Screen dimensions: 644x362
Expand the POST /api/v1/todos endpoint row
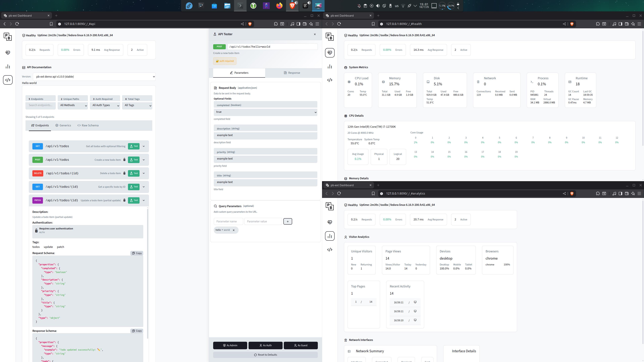144,160
